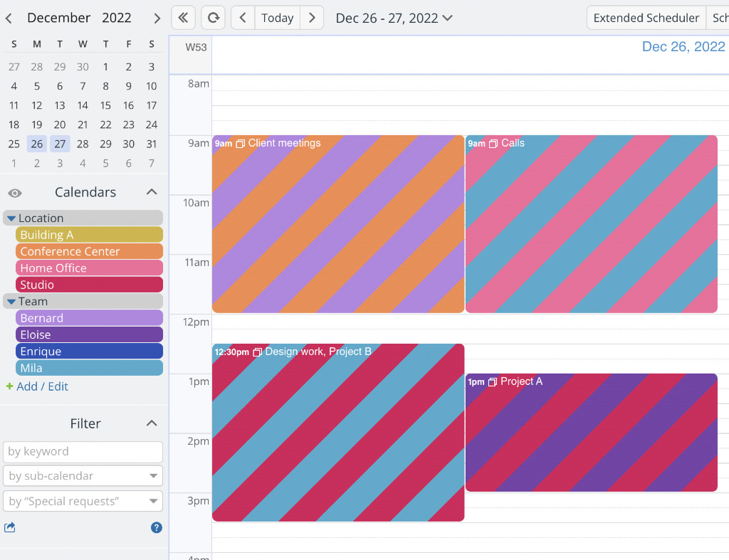729x560 pixels.
Task: Toggle Bernard calendar
Action: [89, 318]
